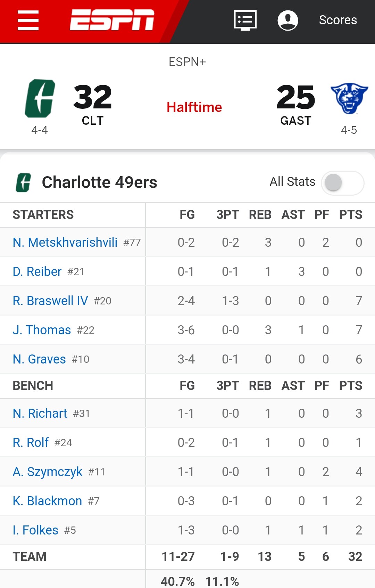The width and height of the screenshot is (375, 588).
Task: Select I. Folkes player link
Action: (x=35, y=530)
